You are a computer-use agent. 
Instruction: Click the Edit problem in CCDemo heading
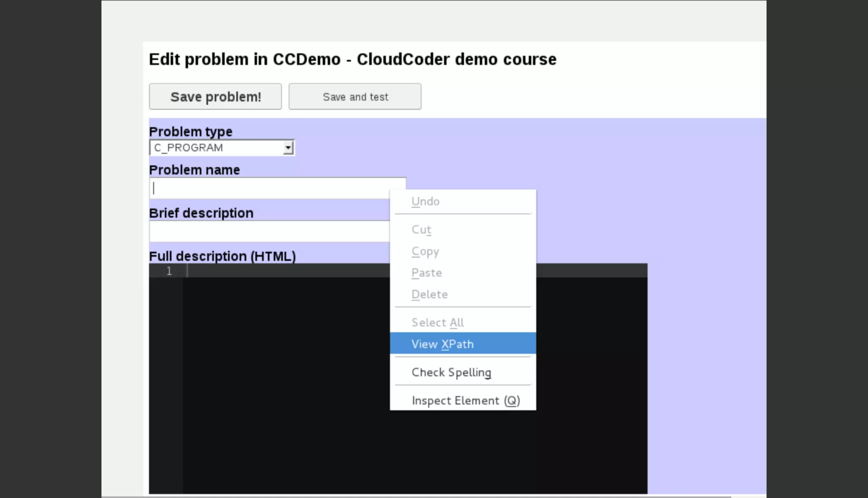353,59
